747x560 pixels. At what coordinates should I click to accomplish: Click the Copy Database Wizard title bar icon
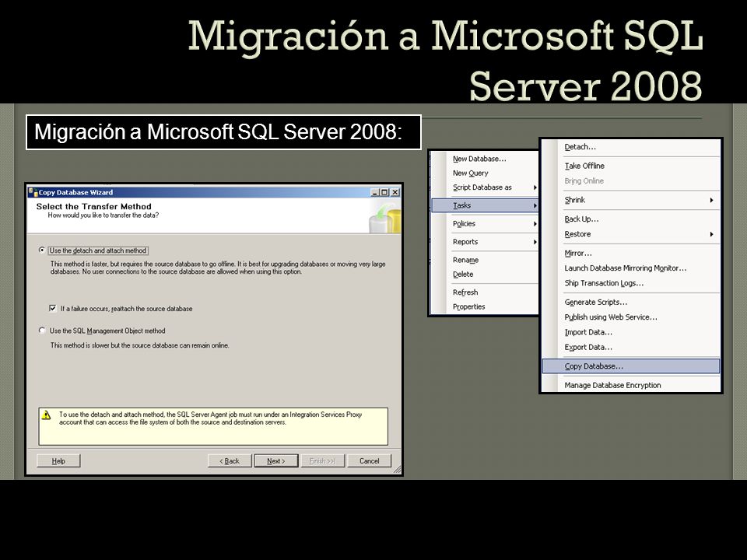tap(33, 192)
